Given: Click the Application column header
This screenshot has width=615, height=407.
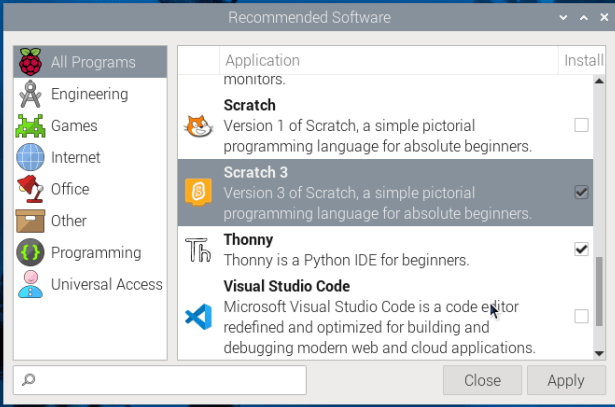Looking at the screenshot, I should pyautogui.click(x=389, y=60).
